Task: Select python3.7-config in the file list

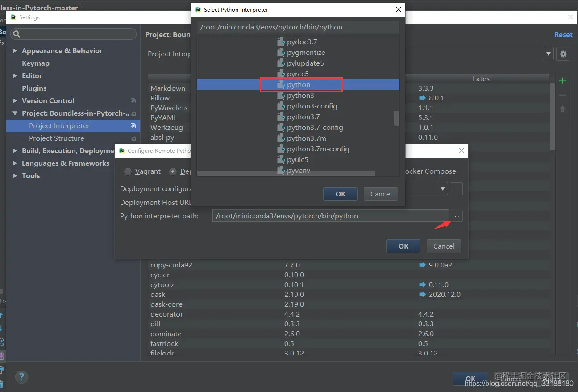Action: [x=315, y=128]
